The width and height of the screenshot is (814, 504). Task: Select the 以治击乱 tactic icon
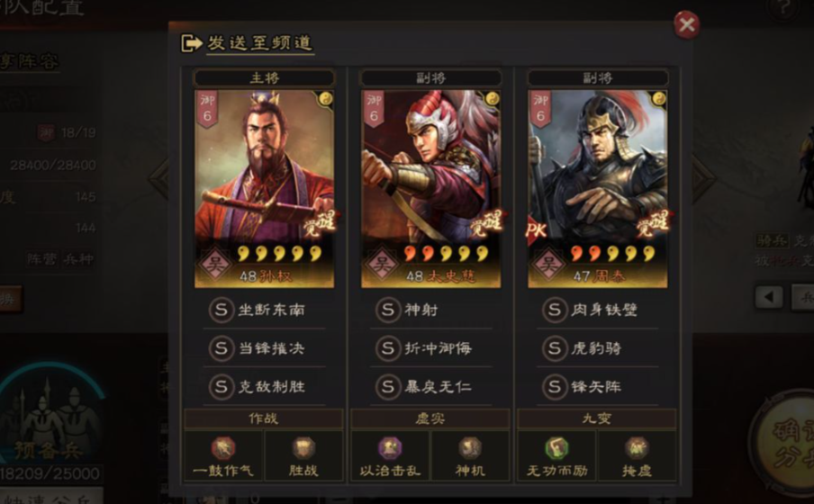click(x=390, y=448)
